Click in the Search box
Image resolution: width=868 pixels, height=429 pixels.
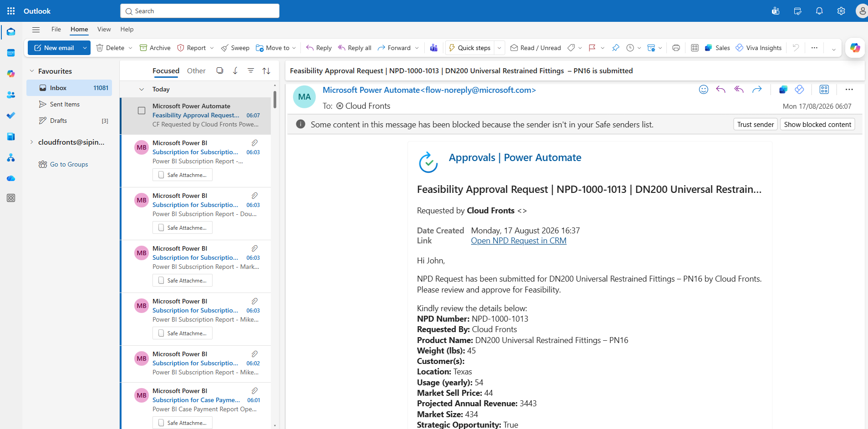tap(200, 11)
